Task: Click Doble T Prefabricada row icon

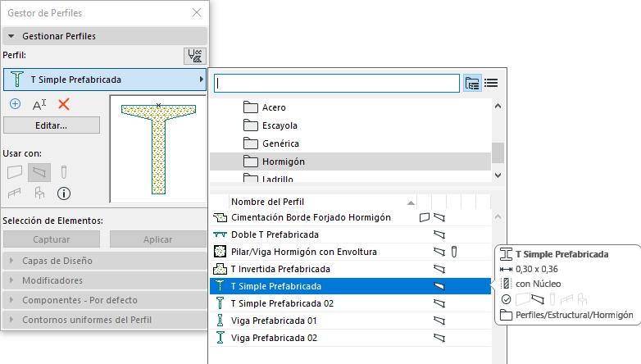Action: click(x=220, y=234)
